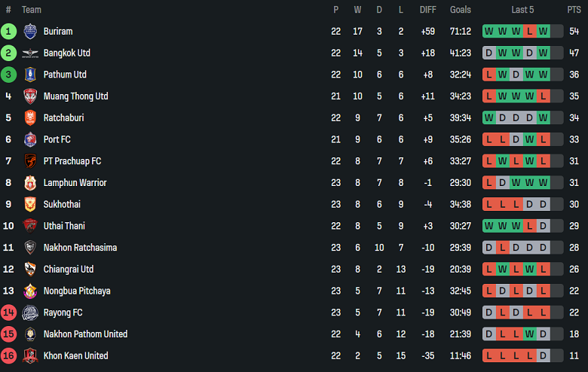Click the red position 16 relegation badge
The width and height of the screenshot is (588, 372).
click(x=8, y=356)
